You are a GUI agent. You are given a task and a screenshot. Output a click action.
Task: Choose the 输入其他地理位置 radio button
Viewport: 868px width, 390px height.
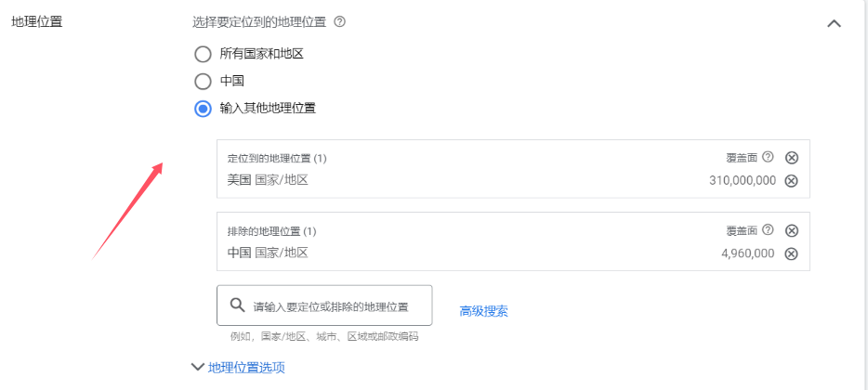[203, 109]
